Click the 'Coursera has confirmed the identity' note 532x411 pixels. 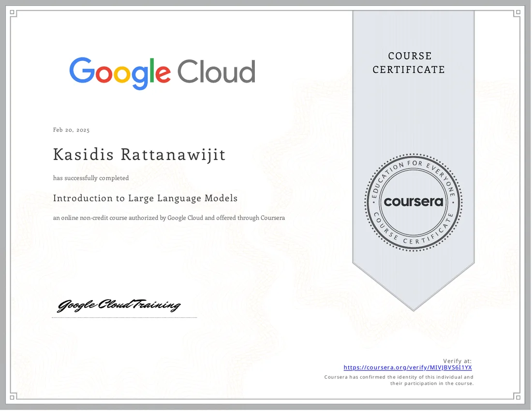[399, 380]
